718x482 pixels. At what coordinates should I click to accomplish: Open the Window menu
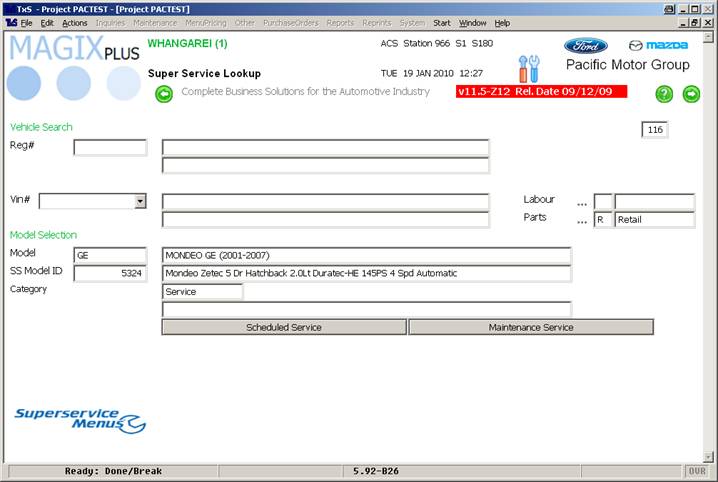(x=473, y=22)
